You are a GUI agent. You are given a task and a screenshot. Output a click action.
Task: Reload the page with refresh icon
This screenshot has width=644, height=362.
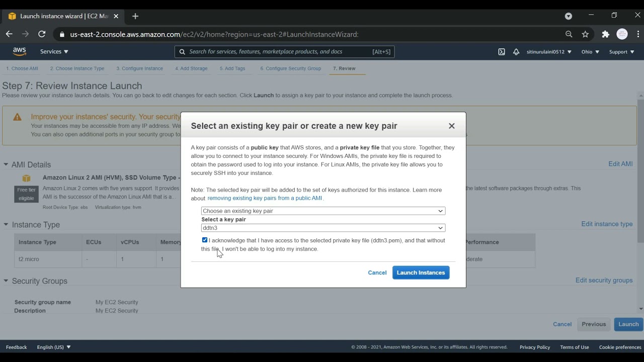click(42, 34)
